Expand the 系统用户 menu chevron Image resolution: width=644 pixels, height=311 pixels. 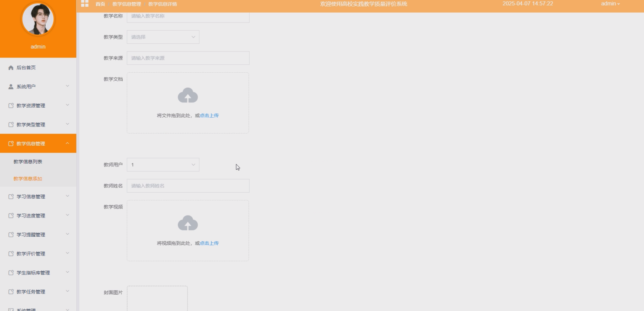click(68, 86)
